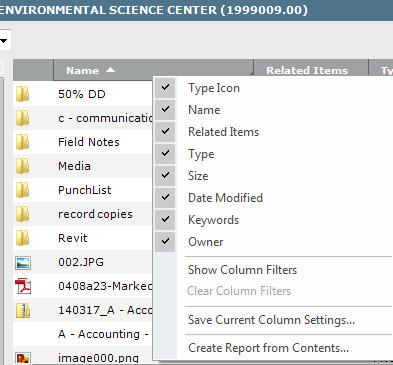Viewport: 393px width, 365px height.
Task: Click the 002.JPG image file icon
Action: [x=23, y=263]
